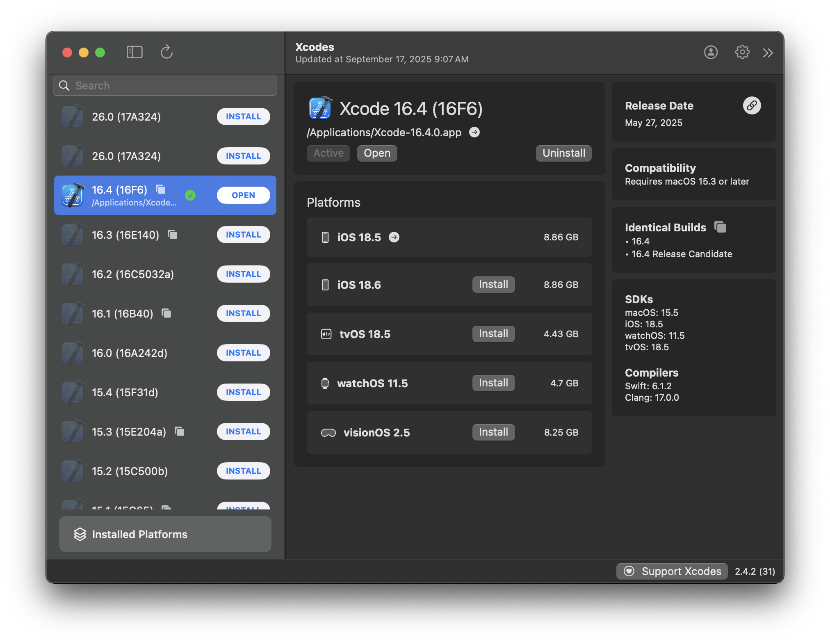Viewport: 830px width, 644px height.
Task: Click identical builds icon beside 16.3 (16E140)
Action: click(x=173, y=234)
